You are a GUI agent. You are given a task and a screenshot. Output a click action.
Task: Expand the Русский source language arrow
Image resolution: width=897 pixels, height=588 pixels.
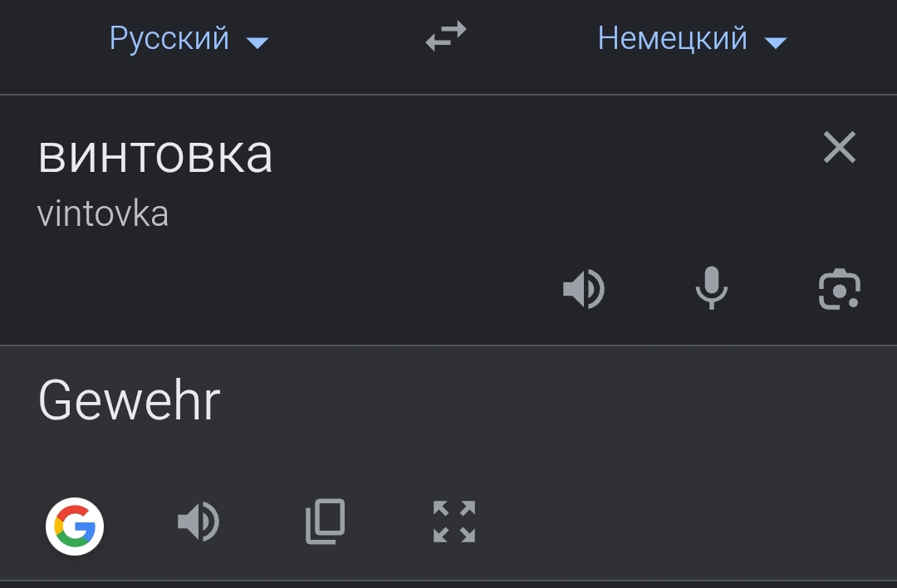point(257,42)
